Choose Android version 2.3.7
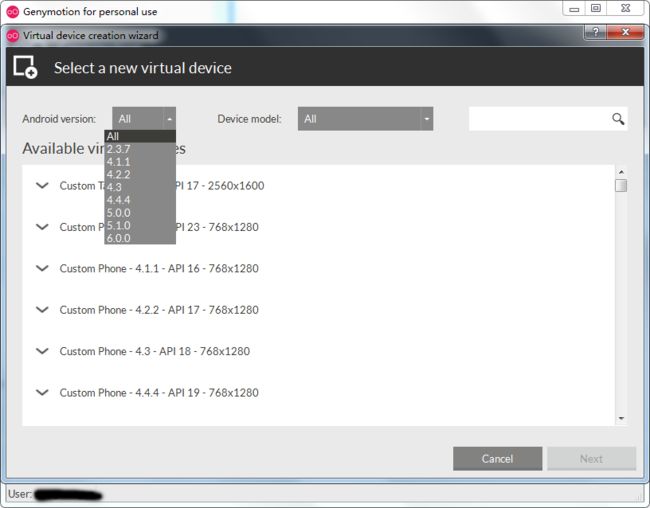The width and height of the screenshot is (650, 508). (x=140, y=149)
